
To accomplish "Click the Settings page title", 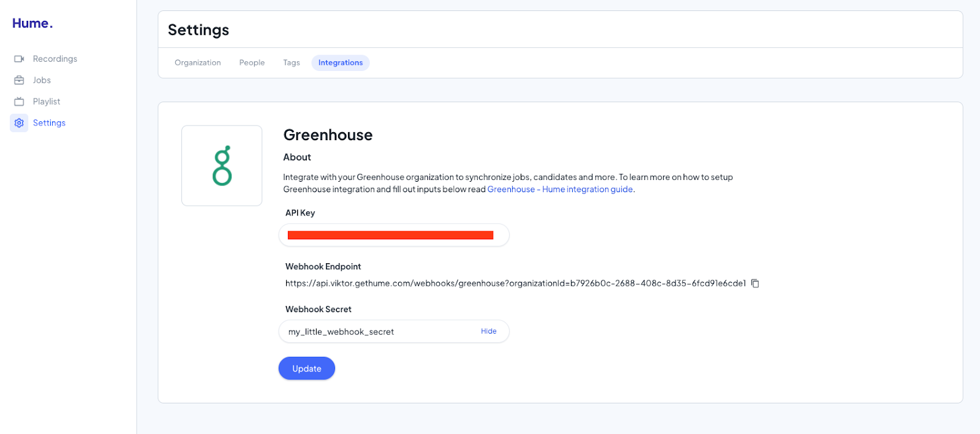I will 198,30.
